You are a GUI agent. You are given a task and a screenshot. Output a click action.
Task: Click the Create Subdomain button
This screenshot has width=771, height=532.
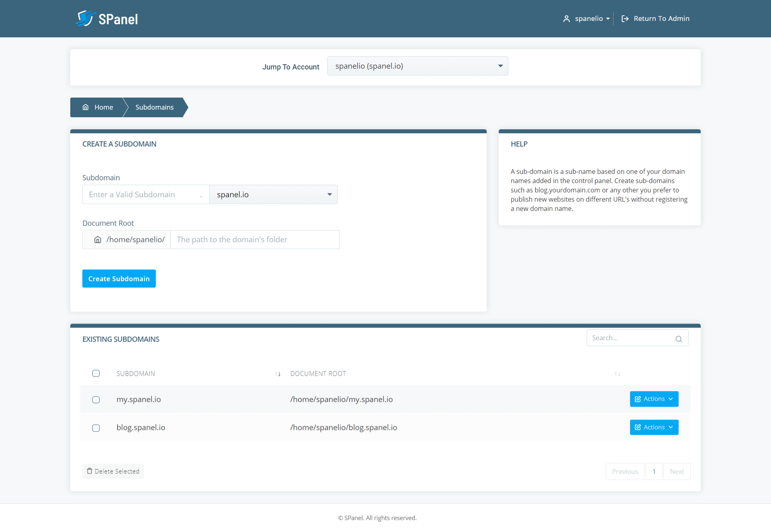click(119, 279)
